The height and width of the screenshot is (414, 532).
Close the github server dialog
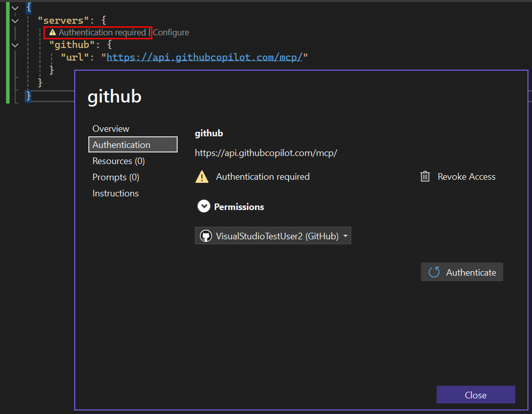tap(475, 395)
